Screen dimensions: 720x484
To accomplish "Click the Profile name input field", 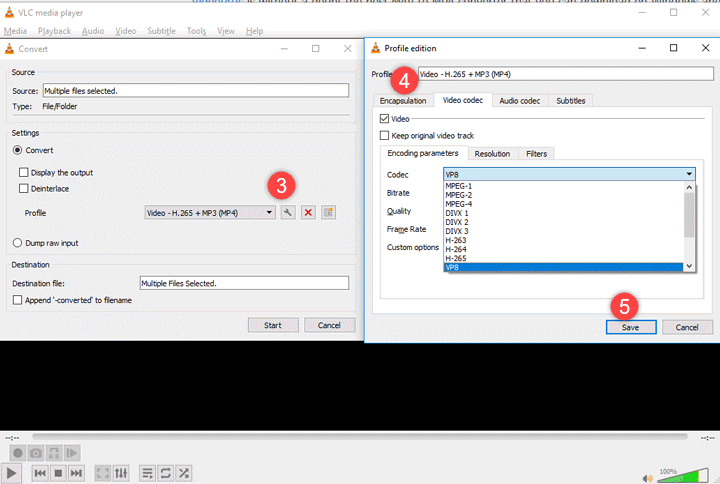I will [x=566, y=74].
